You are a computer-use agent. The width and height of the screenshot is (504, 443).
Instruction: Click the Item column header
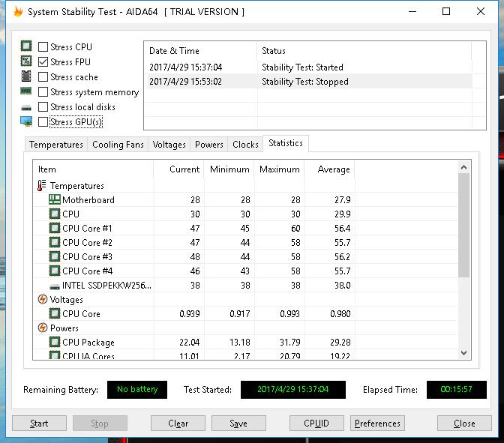click(x=93, y=169)
